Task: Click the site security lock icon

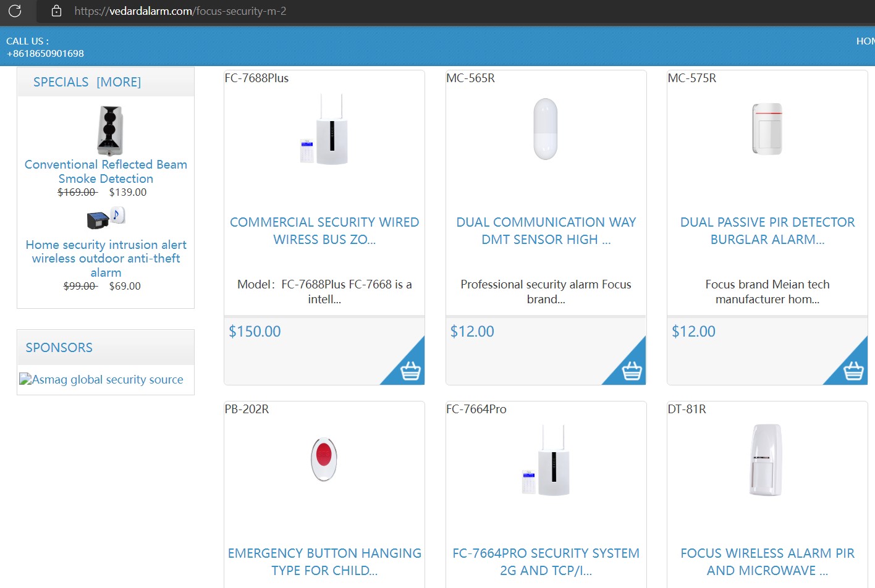Action: [56, 10]
